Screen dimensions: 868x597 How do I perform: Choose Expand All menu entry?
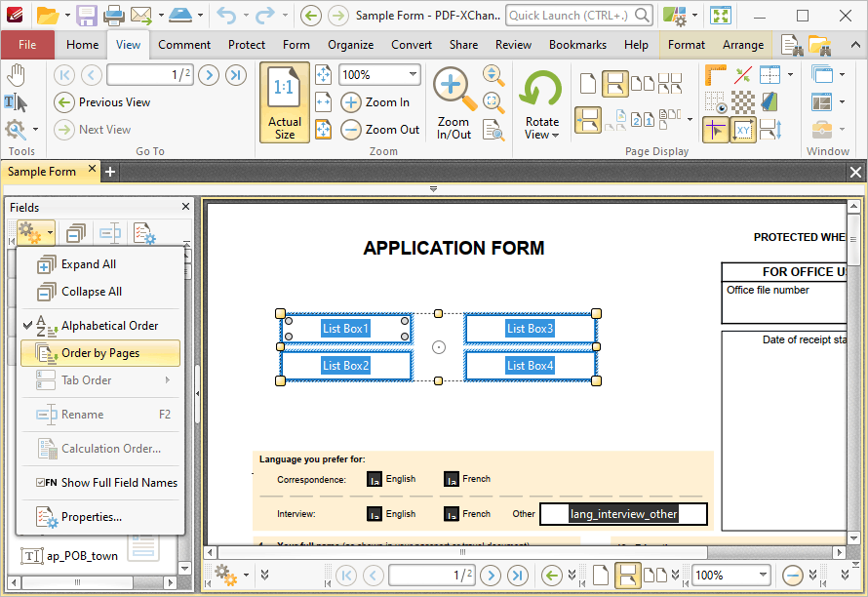[100, 264]
